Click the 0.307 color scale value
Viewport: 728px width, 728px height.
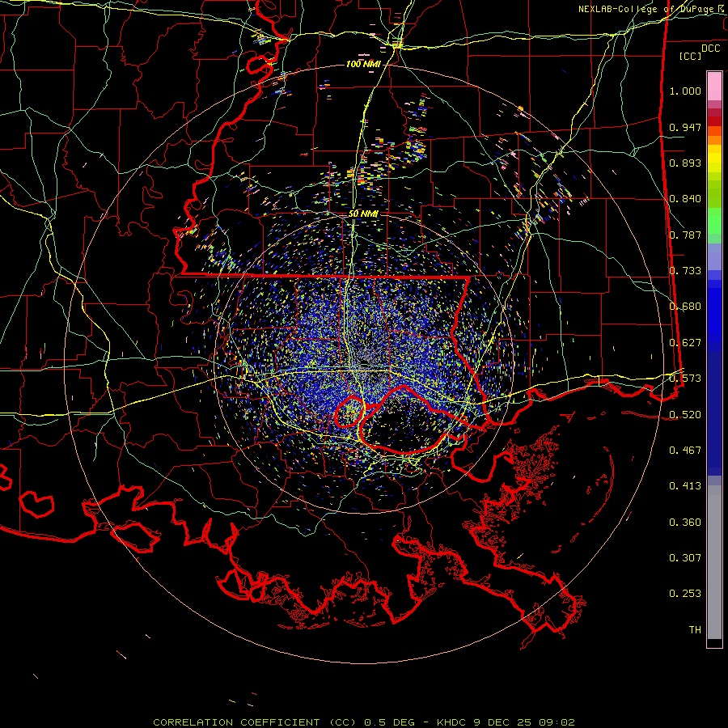(x=685, y=558)
